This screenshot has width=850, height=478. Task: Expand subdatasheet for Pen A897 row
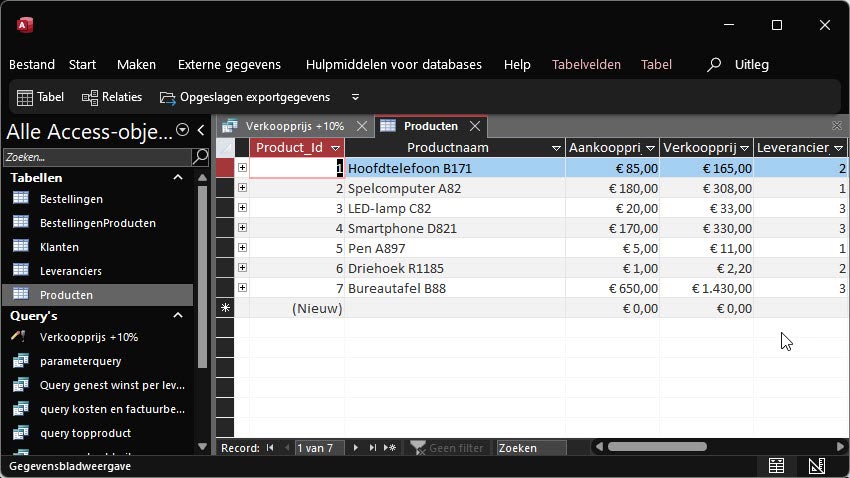pyautogui.click(x=242, y=248)
